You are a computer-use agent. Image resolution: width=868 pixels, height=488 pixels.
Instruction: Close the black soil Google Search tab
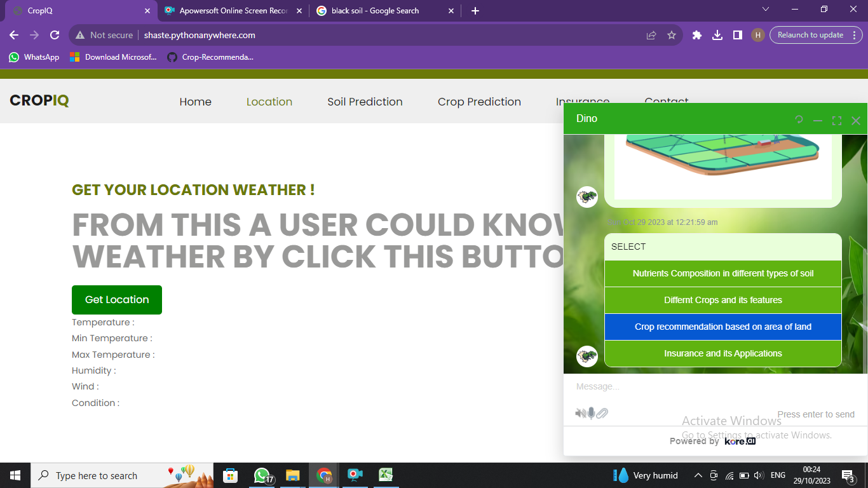click(x=451, y=11)
